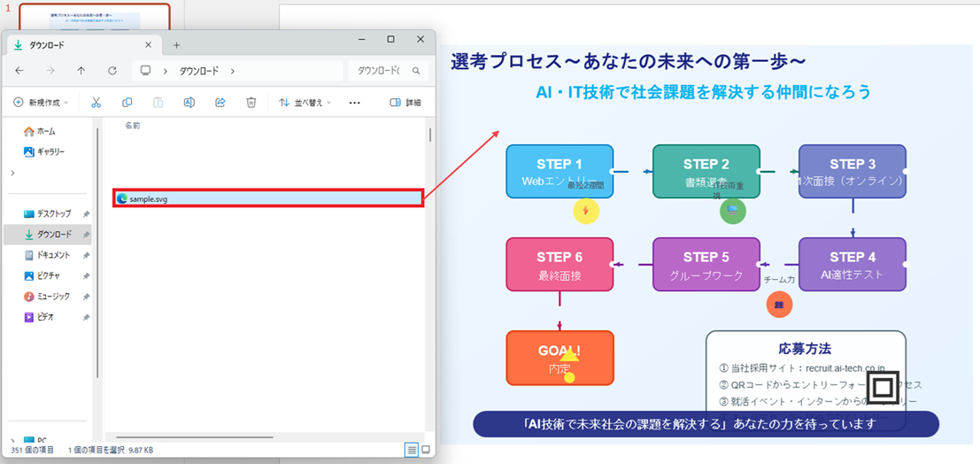Click the QR code square graphic
Screen dimensions: 980x464
coord(882,389)
